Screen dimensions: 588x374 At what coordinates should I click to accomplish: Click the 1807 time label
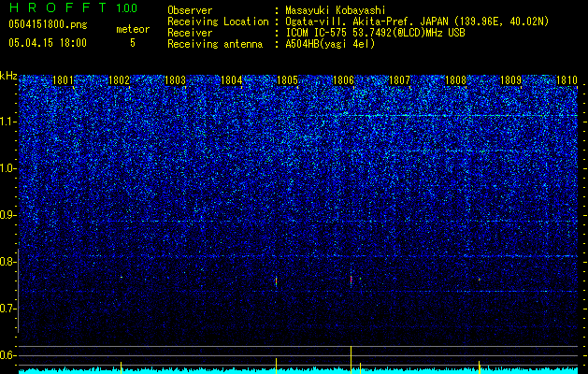click(x=400, y=80)
